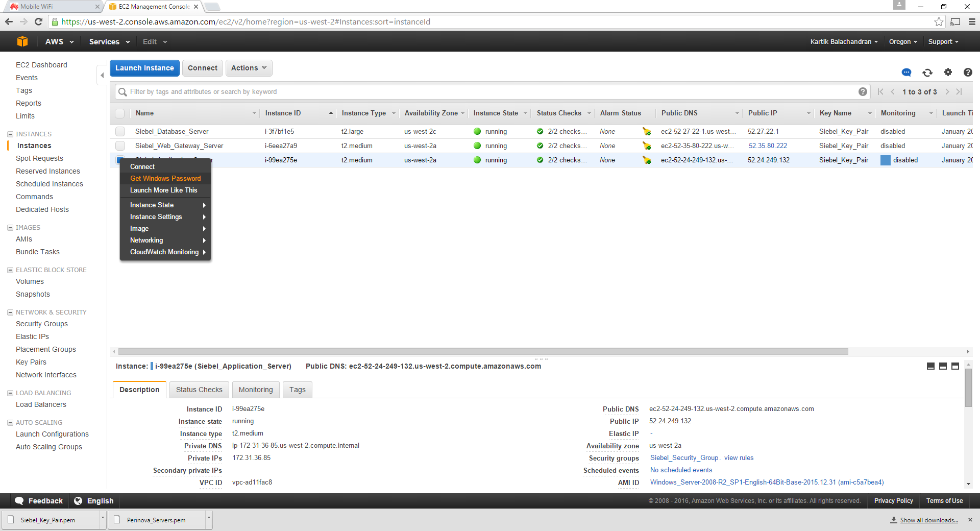Image resolution: width=980 pixels, height=531 pixels.
Task: Click details pane vertical scrollbar thumb
Action: [x=968, y=388]
